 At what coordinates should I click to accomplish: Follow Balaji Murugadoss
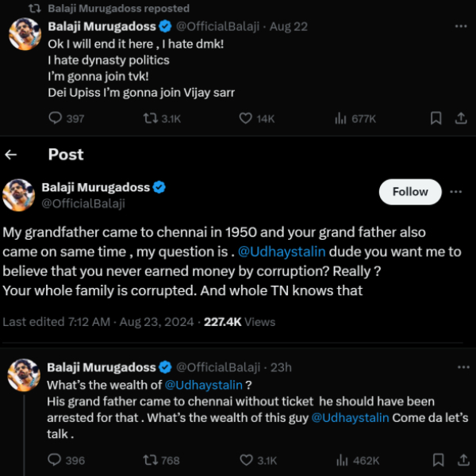coord(410,192)
